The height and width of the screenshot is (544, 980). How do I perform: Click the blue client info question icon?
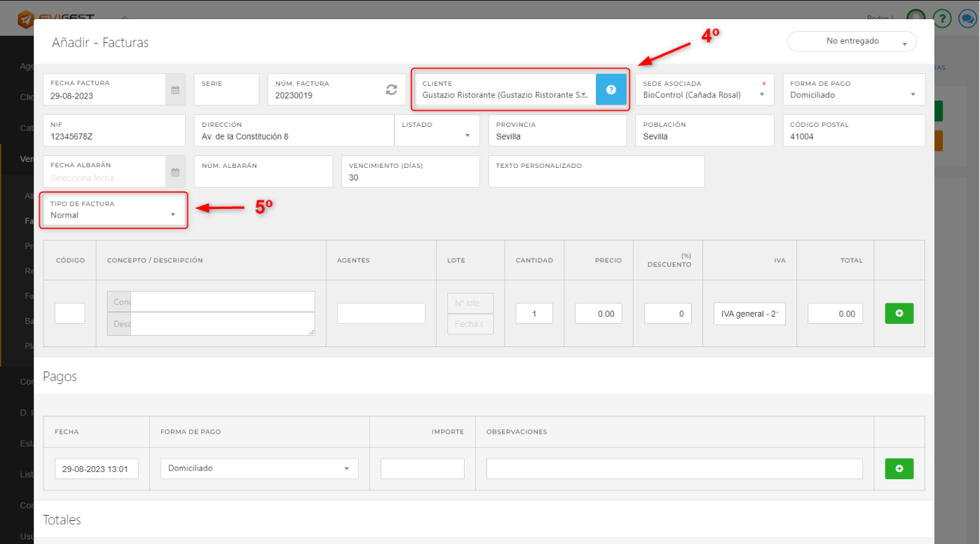pyautogui.click(x=611, y=90)
